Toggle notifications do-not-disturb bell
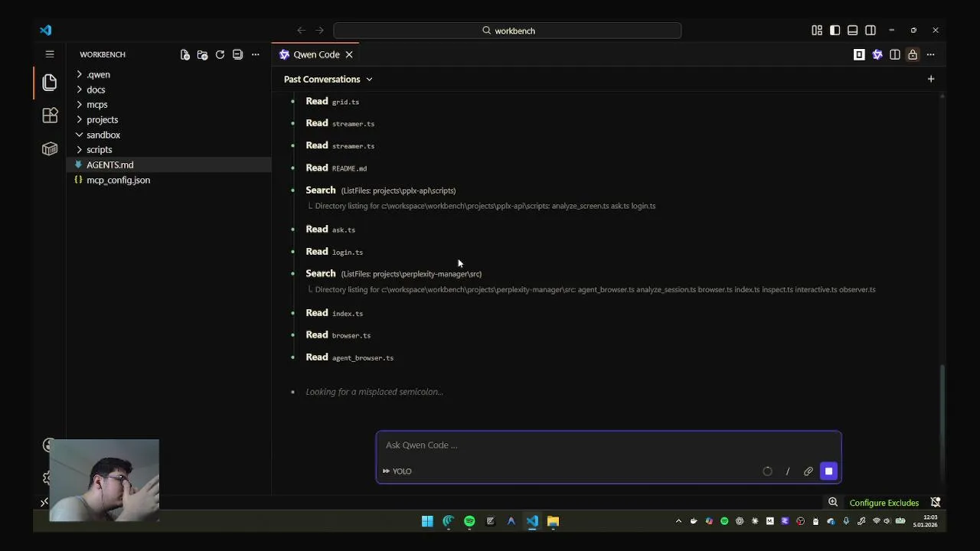Image resolution: width=980 pixels, height=551 pixels. tap(936, 502)
